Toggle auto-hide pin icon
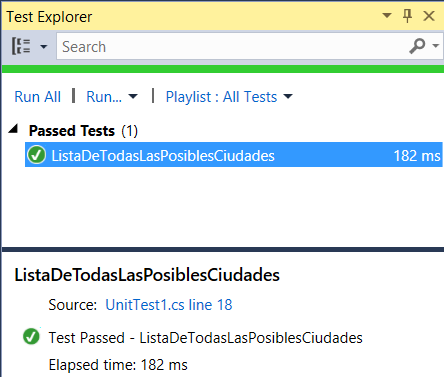The width and height of the screenshot is (444, 377). [x=407, y=16]
